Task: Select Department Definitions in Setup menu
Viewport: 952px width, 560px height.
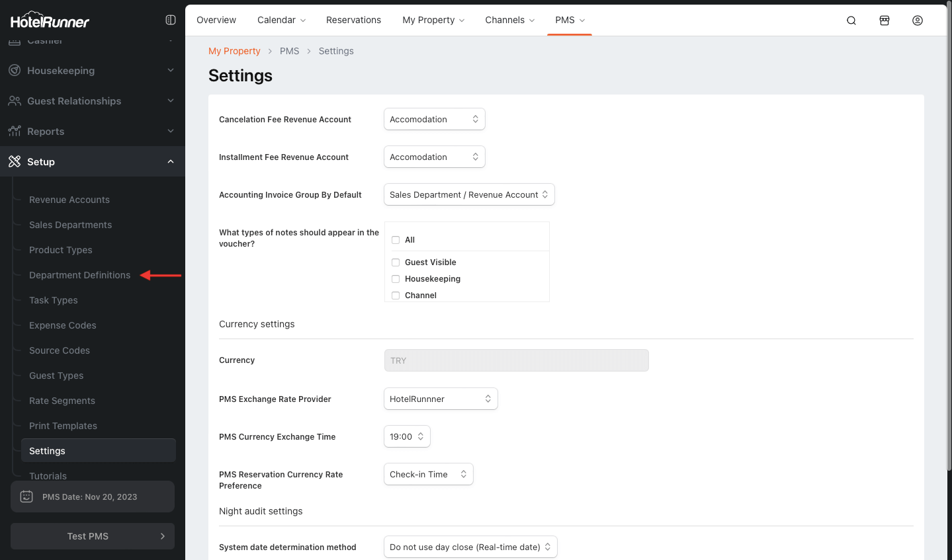Action: (x=80, y=275)
